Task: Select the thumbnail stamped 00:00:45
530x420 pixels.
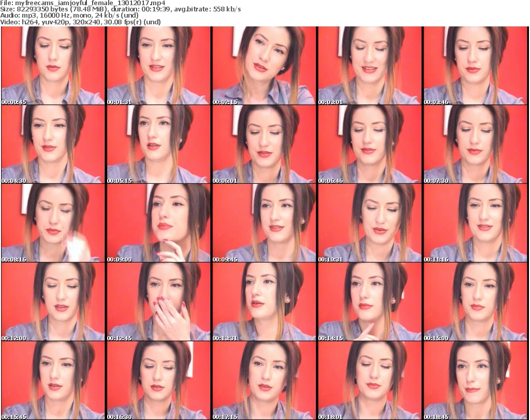Action: click(53, 66)
